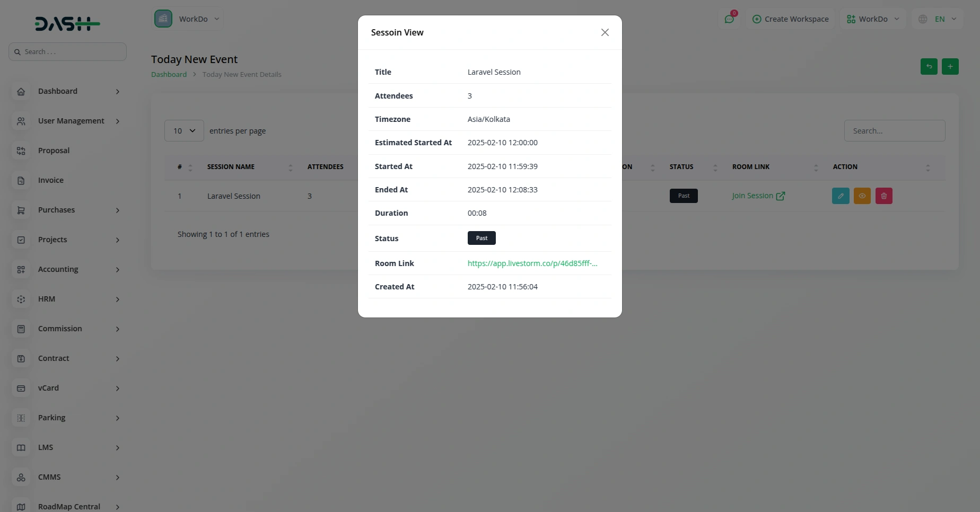
Task: Open the chat messages icon in header
Action: point(729,19)
